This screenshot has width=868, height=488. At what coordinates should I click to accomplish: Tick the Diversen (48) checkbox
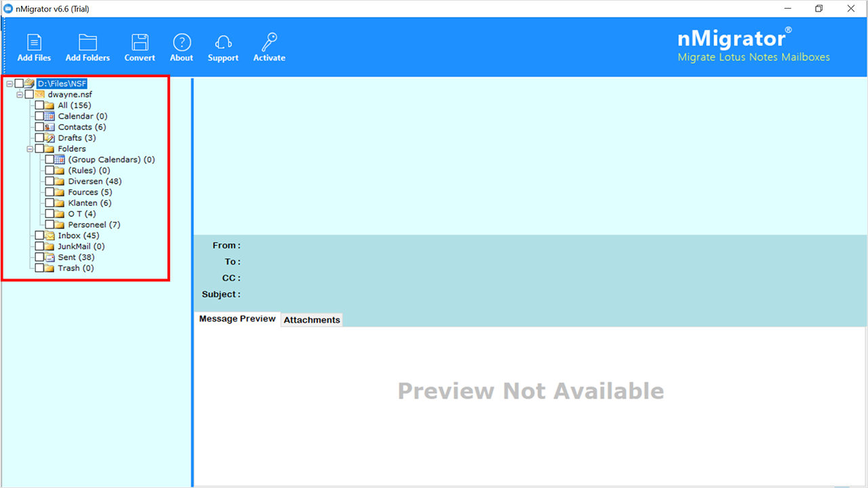tap(50, 181)
